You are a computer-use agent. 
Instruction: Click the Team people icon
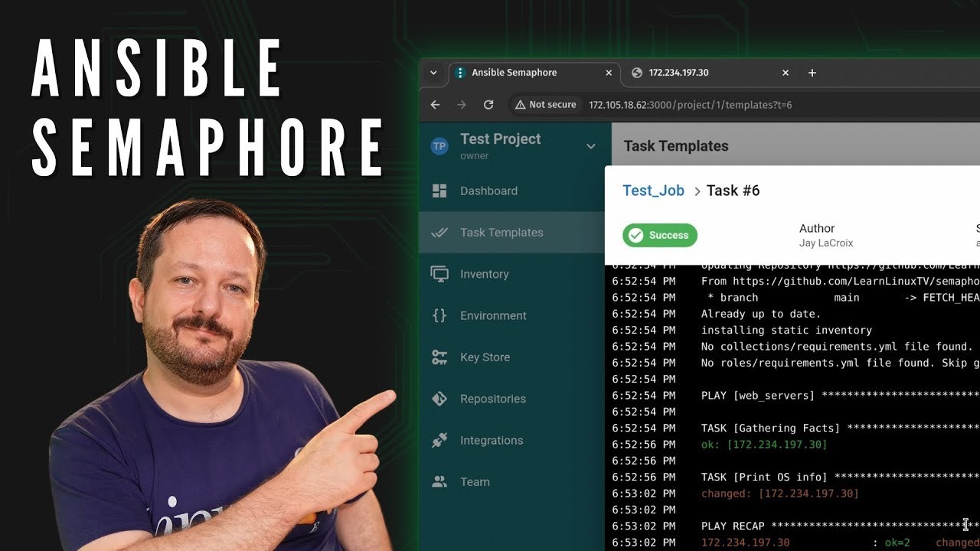coord(439,482)
